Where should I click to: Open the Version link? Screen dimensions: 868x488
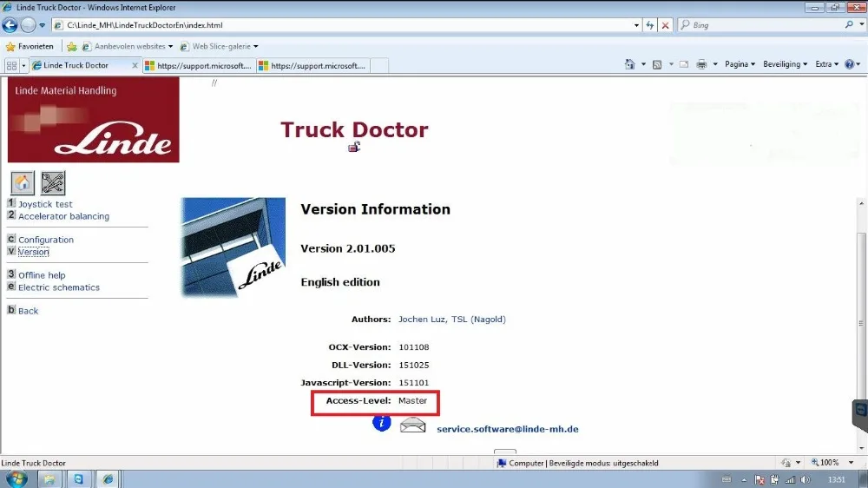pyautogui.click(x=33, y=252)
